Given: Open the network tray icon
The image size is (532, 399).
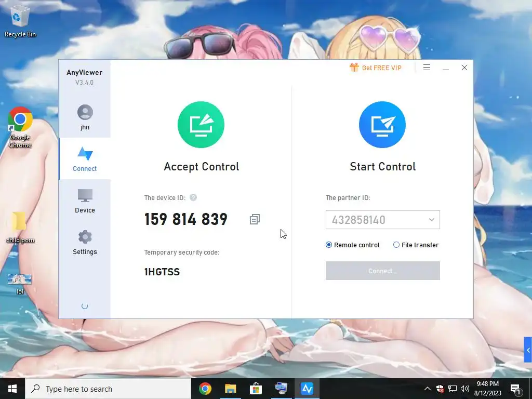Looking at the screenshot, I should 453,389.
